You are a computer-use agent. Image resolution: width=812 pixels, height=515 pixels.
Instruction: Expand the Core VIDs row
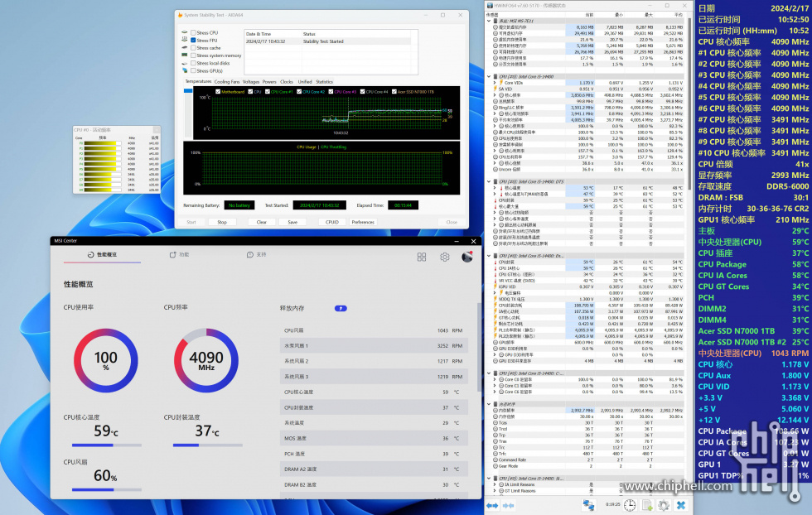point(495,82)
